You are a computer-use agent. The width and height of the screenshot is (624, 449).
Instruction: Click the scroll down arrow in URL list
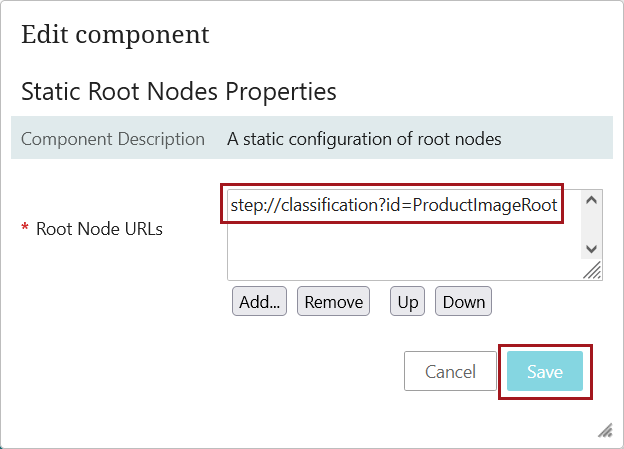pyautogui.click(x=591, y=249)
